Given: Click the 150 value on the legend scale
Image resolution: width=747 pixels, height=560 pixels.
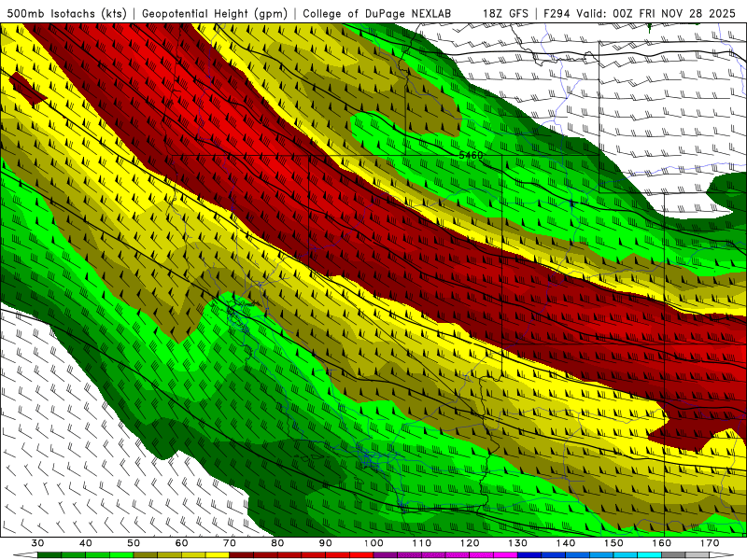Looking at the screenshot, I should pyautogui.click(x=613, y=543).
